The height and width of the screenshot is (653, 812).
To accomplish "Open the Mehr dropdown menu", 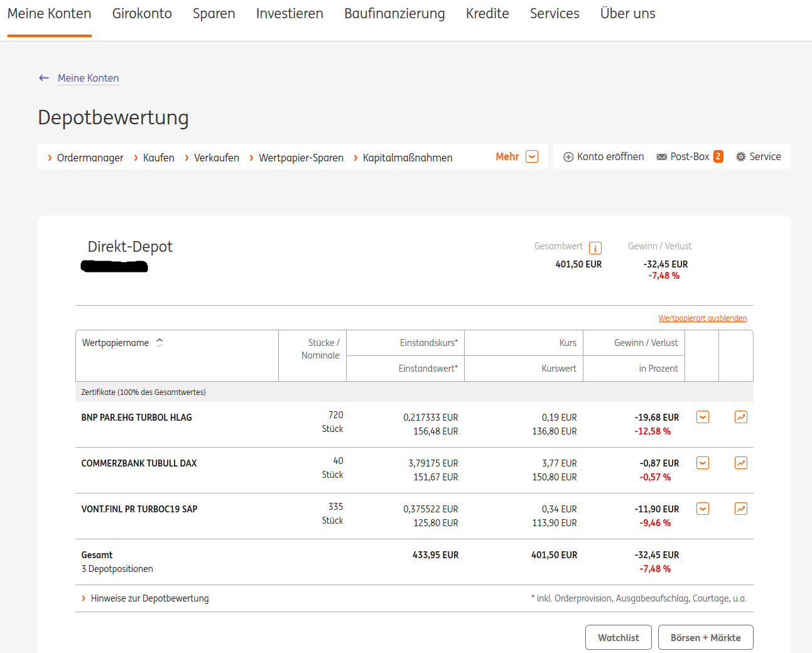I will pyautogui.click(x=531, y=156).
